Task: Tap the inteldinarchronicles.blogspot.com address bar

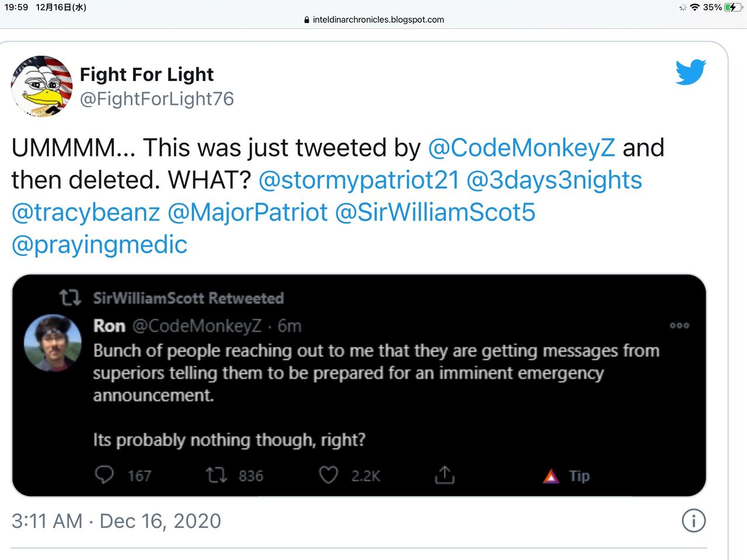Action: point(374,20)
